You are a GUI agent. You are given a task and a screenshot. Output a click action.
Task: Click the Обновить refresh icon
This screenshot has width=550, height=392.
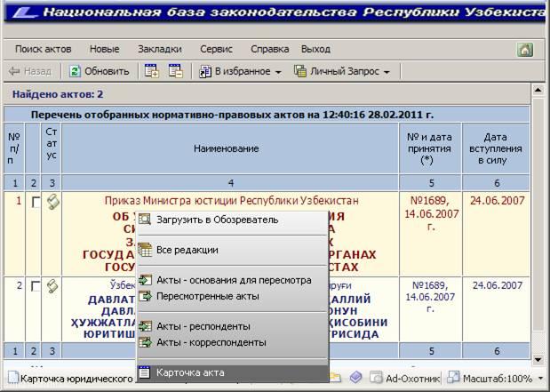pyautogui.click(x=76, y=71)
